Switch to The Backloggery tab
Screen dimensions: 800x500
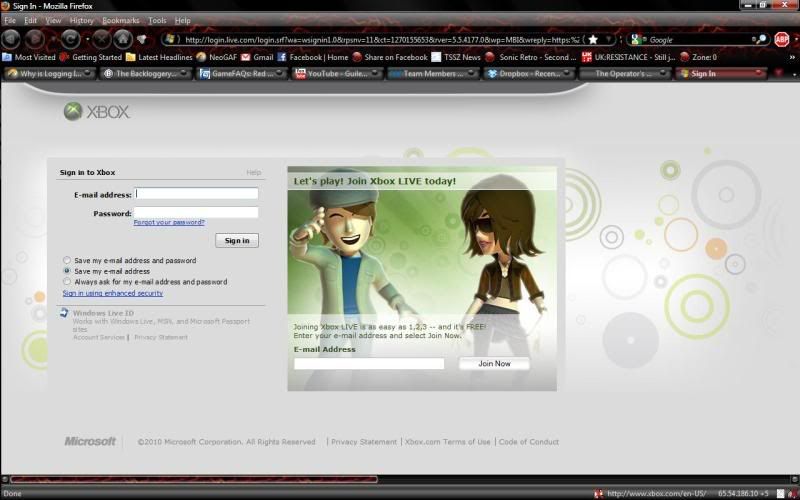point(145,73)
